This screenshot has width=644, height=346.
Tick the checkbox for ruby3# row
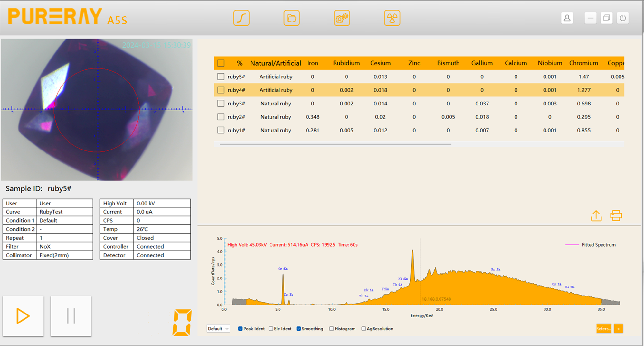221,104
